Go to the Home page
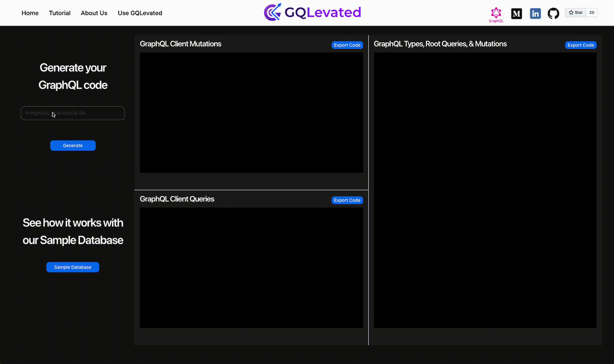The width and height of the screenshot is (614, 364). (30, 13)
